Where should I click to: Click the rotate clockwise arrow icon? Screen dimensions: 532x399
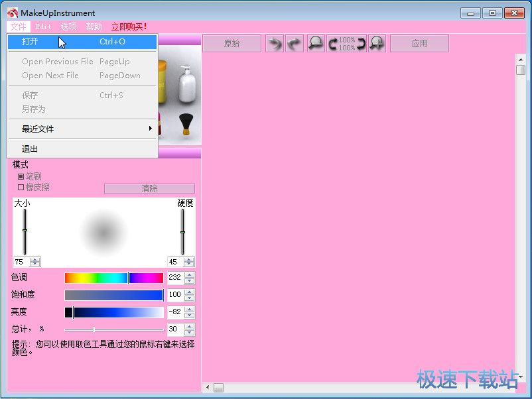tap(362, 44)
